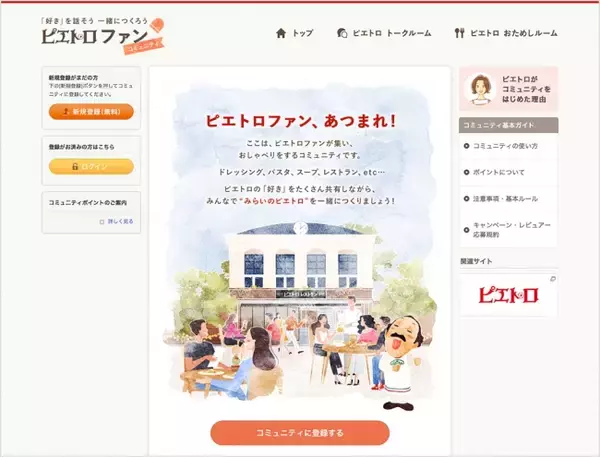This screenshot has width=600, height=457.
Task: Click the external-link icon on ピエトロ banner
Action: coord(553,279)
